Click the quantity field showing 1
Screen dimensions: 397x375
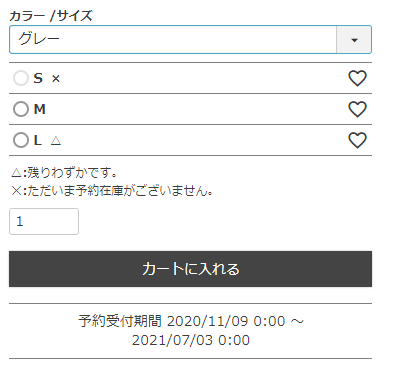point(44,222)
